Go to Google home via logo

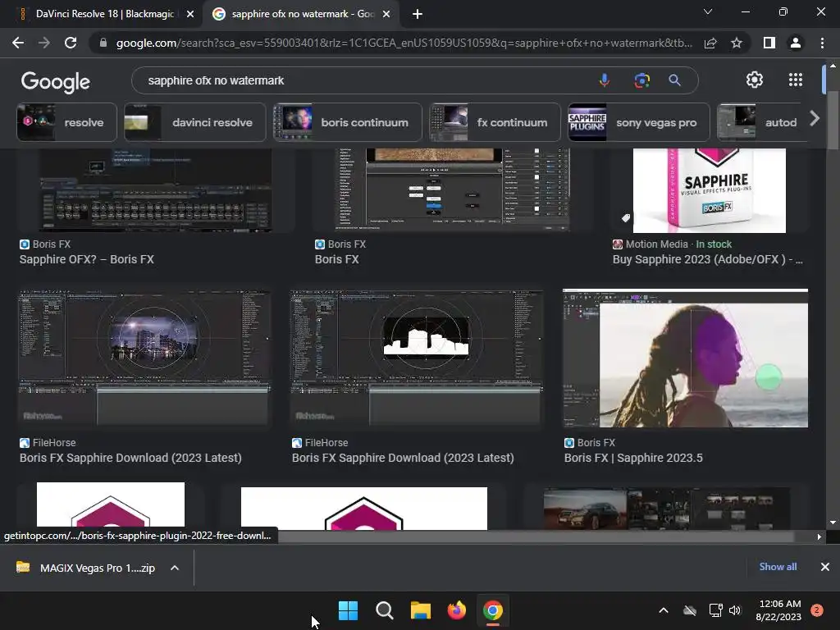(56, 82)
